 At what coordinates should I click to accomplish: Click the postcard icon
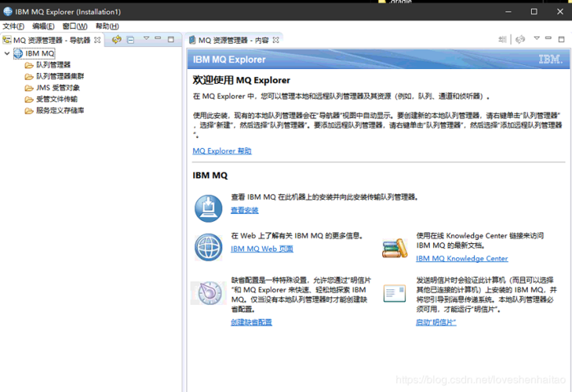pyautogui.click(x=395, y=293)
